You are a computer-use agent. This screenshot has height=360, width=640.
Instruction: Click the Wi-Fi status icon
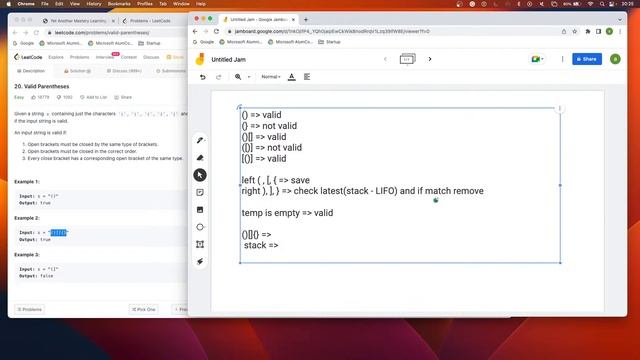[x=590, y=4]
